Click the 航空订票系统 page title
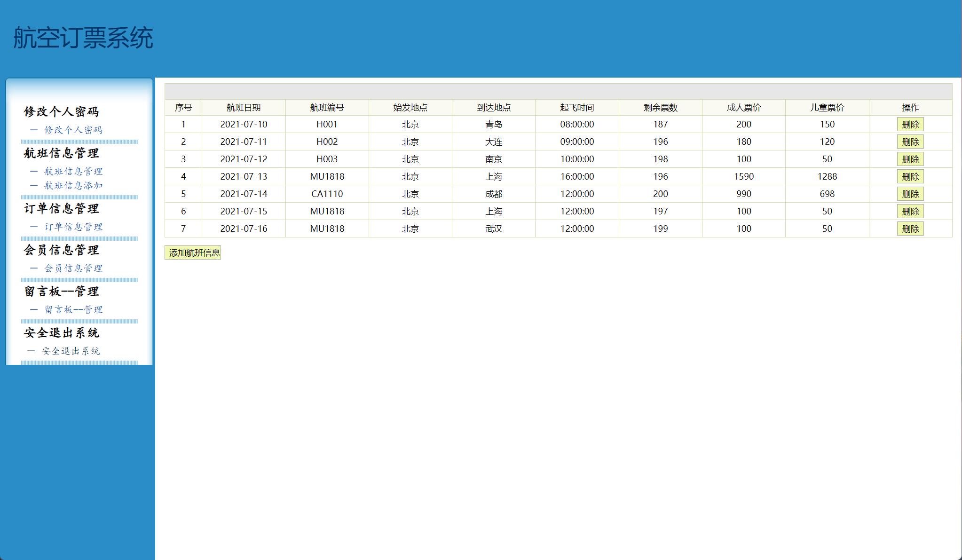Viewport: 962px width, 560px height. point(83,38)
